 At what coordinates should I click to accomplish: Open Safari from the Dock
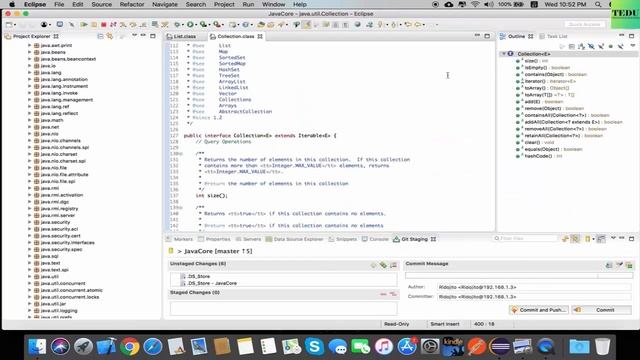point(153,347)
